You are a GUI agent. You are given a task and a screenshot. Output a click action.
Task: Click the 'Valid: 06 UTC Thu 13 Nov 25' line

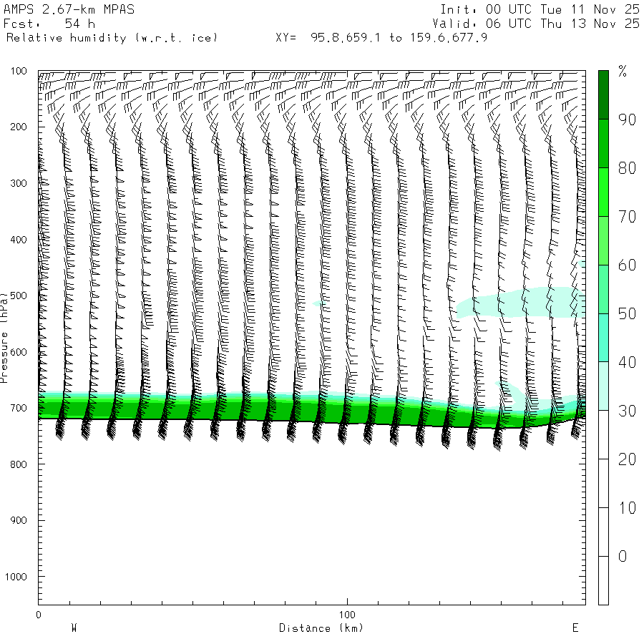535,24
